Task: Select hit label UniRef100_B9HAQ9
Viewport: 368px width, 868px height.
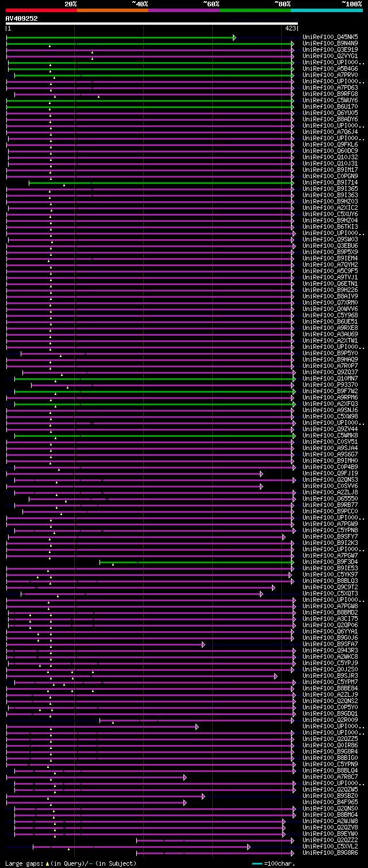Action: click(331, 360)
